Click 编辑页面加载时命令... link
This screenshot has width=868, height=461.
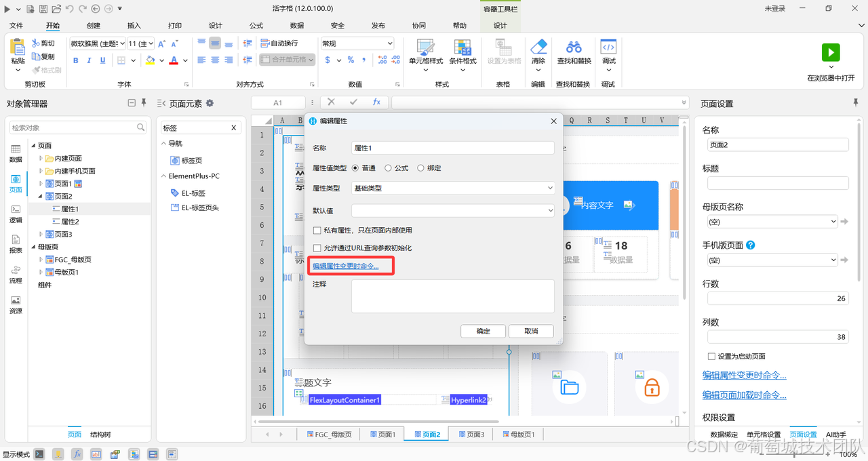[x=744, y=395]
